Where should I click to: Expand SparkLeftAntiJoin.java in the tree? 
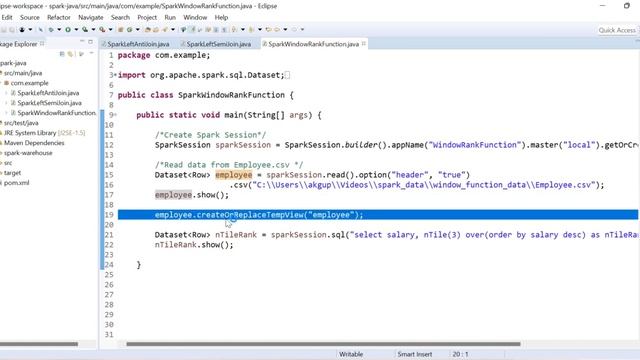pyautogui.click(x=7, y=93)
